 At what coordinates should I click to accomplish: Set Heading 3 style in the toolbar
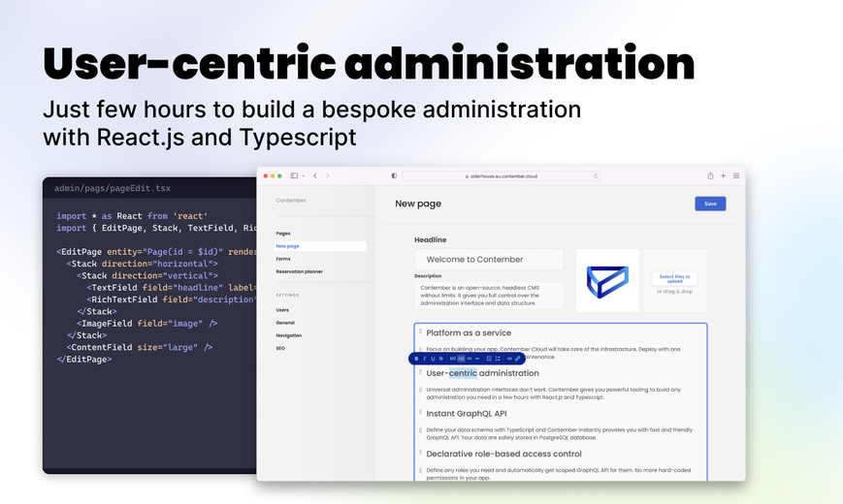[470, 359]
